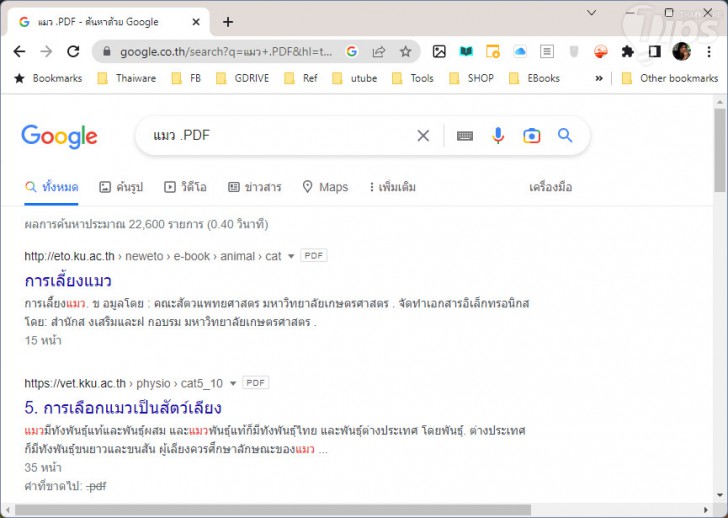Switch to the ค้นรูป images tab
728x518 pixels.
point(121,187)
